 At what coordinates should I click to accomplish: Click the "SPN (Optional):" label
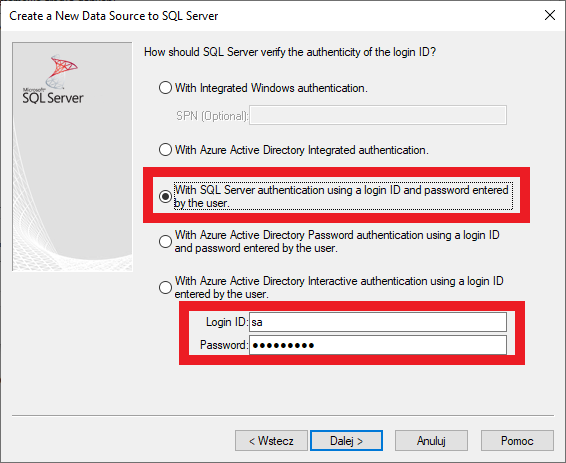coord(212,116)
